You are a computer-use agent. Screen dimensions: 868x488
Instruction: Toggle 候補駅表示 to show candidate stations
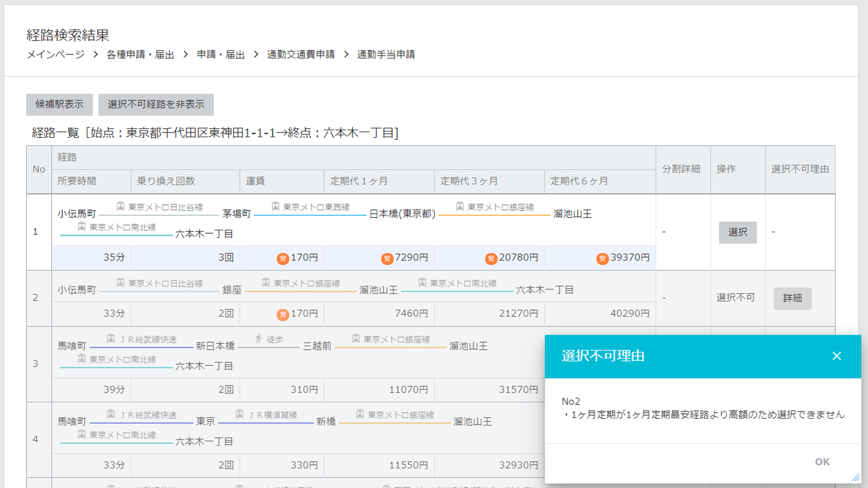(60, 105)
